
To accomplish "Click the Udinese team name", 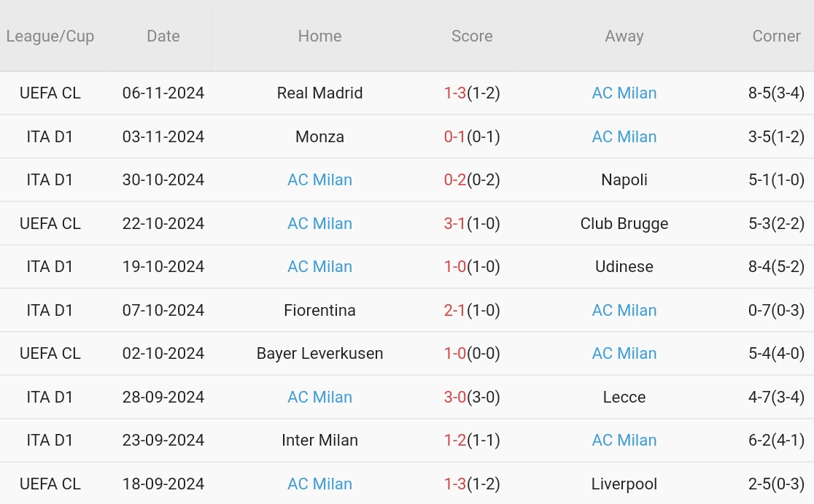I will point(624,267).
